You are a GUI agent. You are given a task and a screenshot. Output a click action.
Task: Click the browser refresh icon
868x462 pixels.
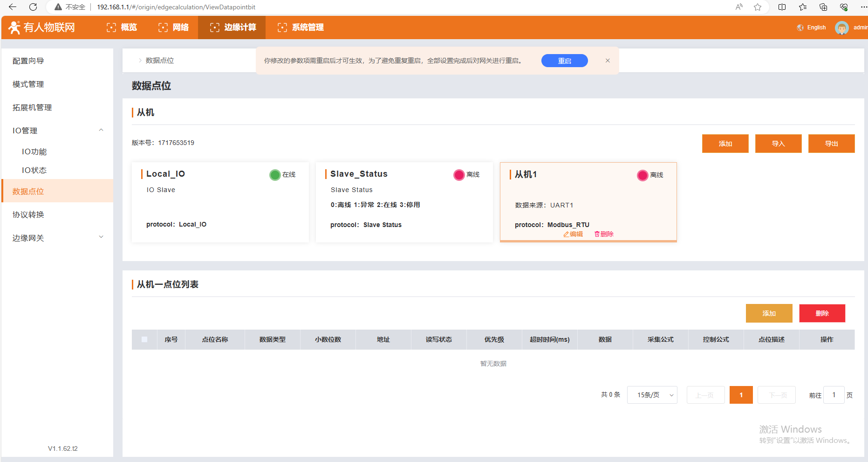[x=33, y=7]
